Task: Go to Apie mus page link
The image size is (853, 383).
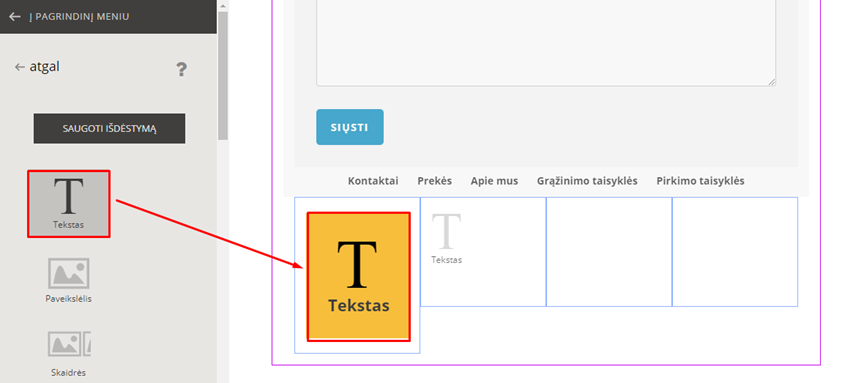Action: (495, 181)
